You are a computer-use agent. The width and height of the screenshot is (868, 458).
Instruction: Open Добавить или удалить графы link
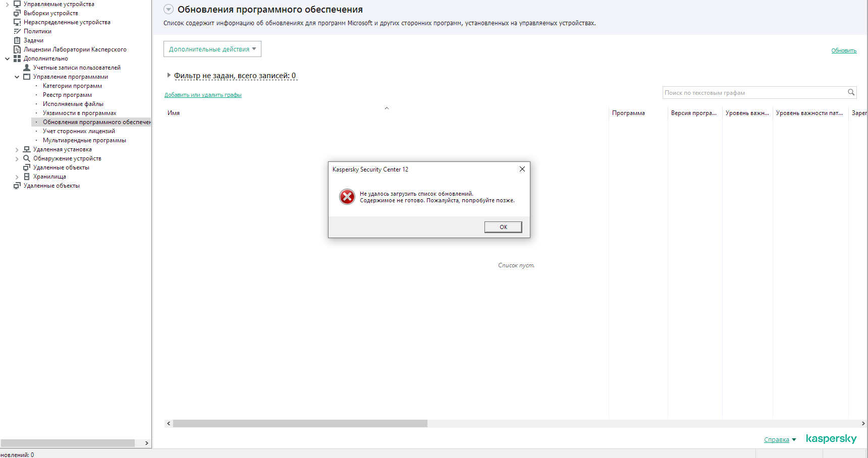[x=203, y=95]
